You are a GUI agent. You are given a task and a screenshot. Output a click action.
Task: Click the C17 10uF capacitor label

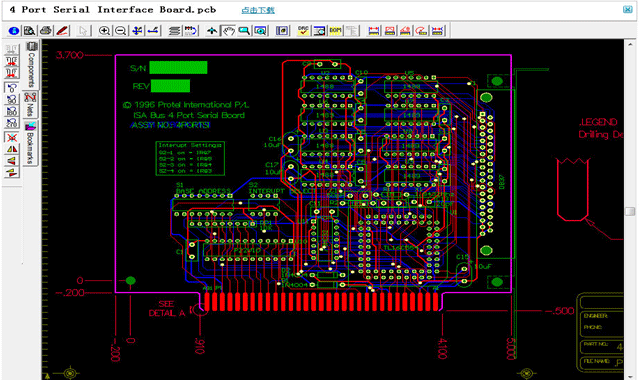[273, 168]
